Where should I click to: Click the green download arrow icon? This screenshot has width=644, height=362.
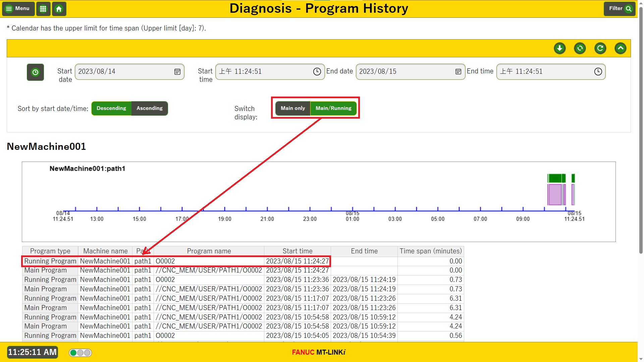coord(559,48)
